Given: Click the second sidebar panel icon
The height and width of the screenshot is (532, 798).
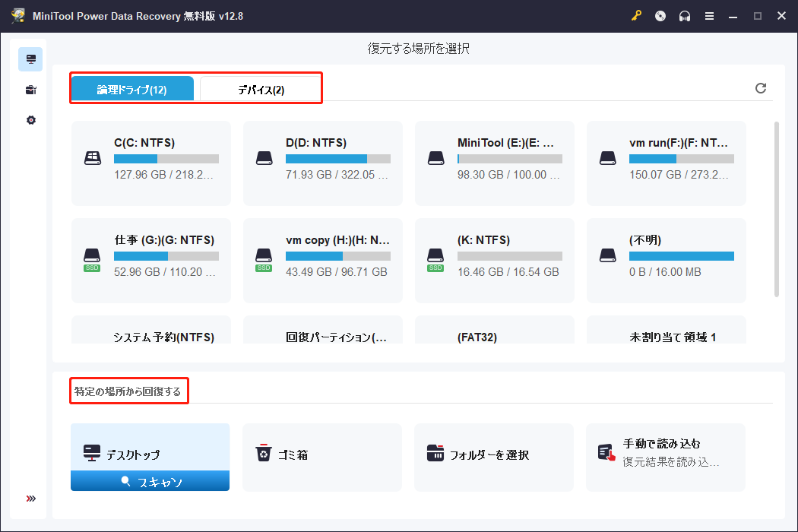Looking at the screenshot, I should (x=30, y=89).
